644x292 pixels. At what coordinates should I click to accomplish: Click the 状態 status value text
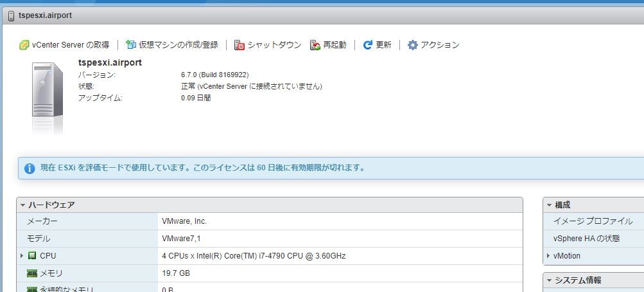pos(251,86)
